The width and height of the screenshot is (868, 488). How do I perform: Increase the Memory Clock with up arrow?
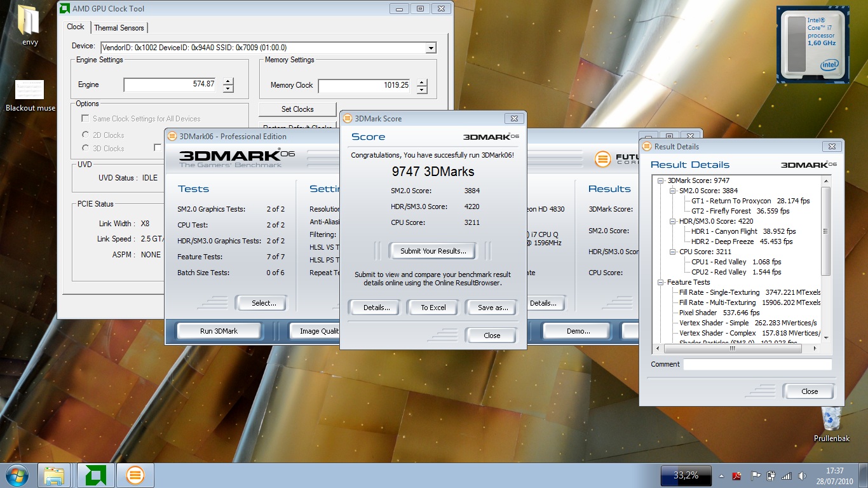(423, 82)
